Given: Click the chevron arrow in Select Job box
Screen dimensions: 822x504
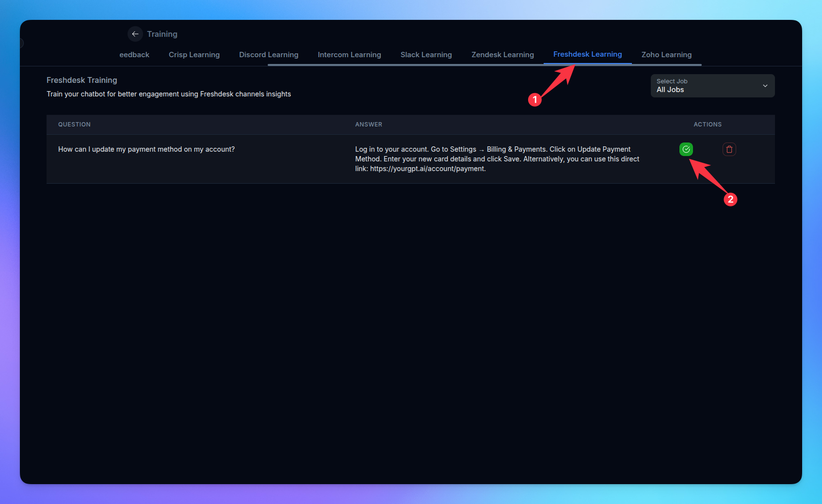Looking at the screenshot, I should click(765, 86).
